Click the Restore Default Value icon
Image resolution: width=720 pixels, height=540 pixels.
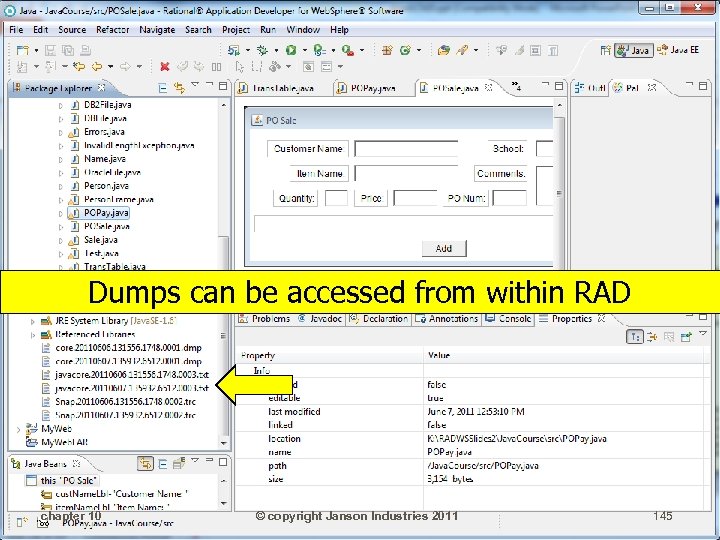[669, 337]
